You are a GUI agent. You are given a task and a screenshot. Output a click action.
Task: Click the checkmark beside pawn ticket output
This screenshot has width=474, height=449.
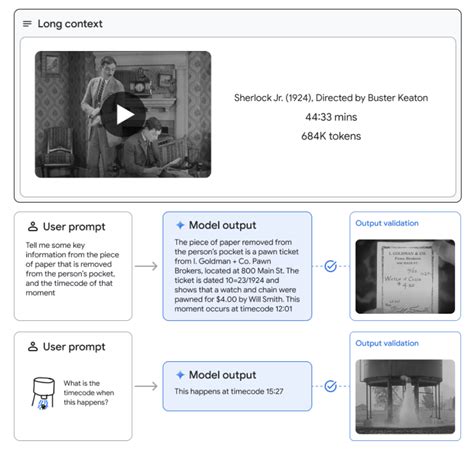click(x=330, y=266)
